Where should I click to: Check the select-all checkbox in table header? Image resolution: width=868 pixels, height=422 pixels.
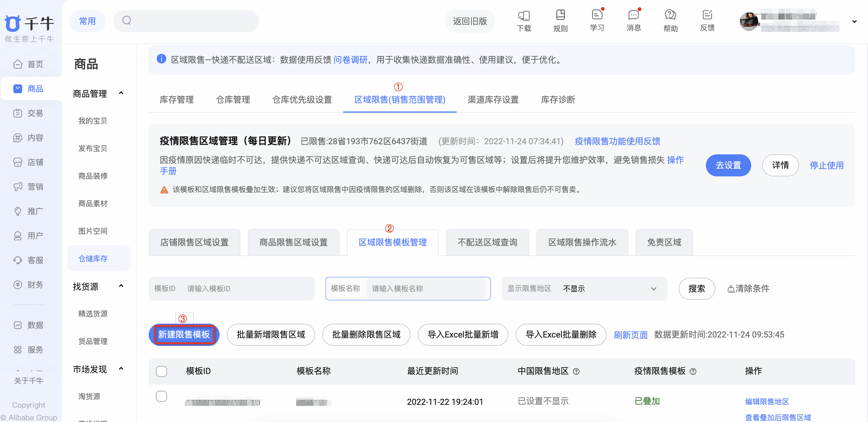161,371
